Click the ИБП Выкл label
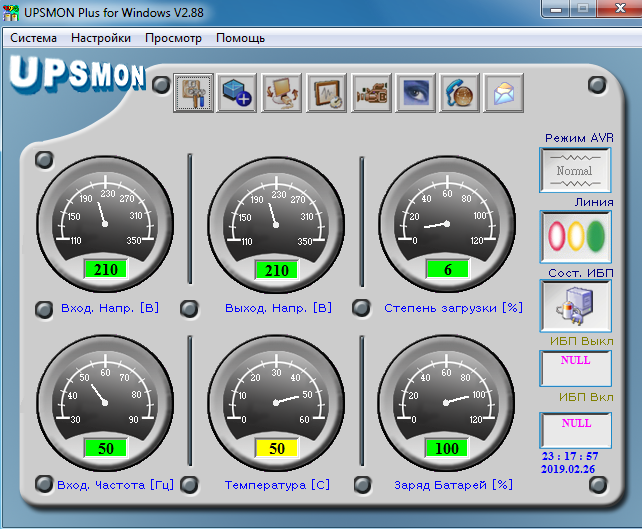 [581, 341]
